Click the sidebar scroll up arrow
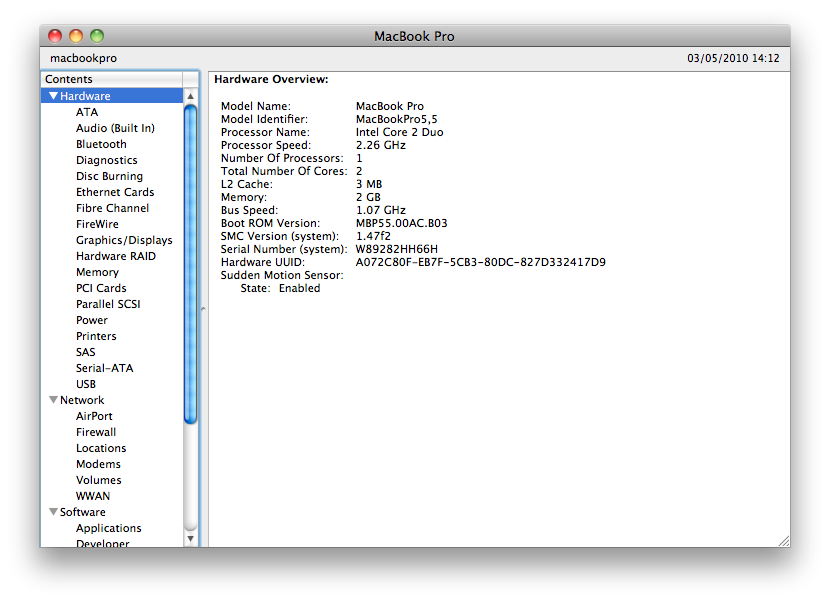Screen dimensions: 830x602 click(x=191, y=96)
